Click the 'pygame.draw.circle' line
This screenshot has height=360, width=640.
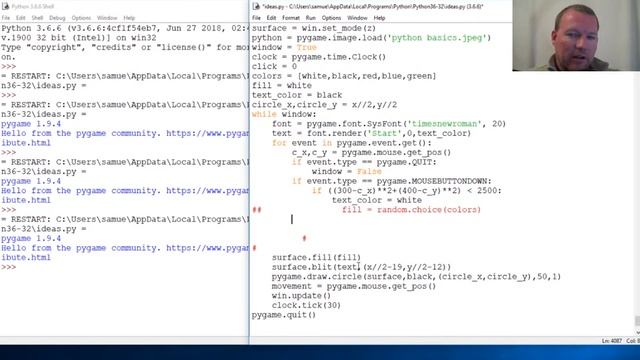416,277
